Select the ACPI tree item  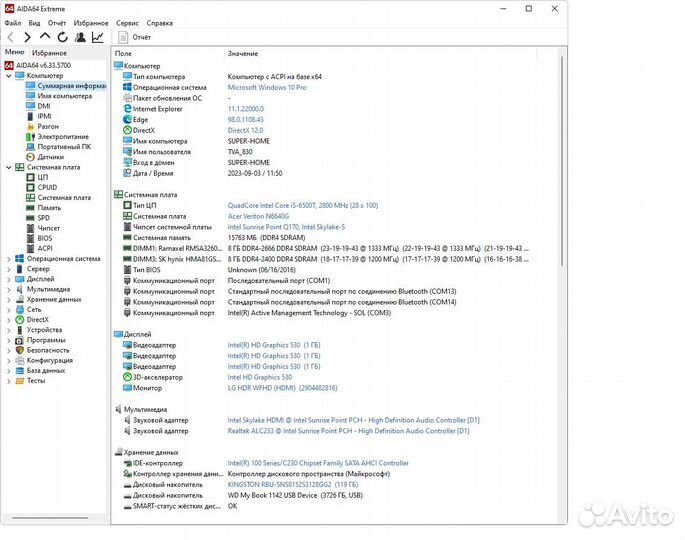pyautogui.click(x=39, y=249)
